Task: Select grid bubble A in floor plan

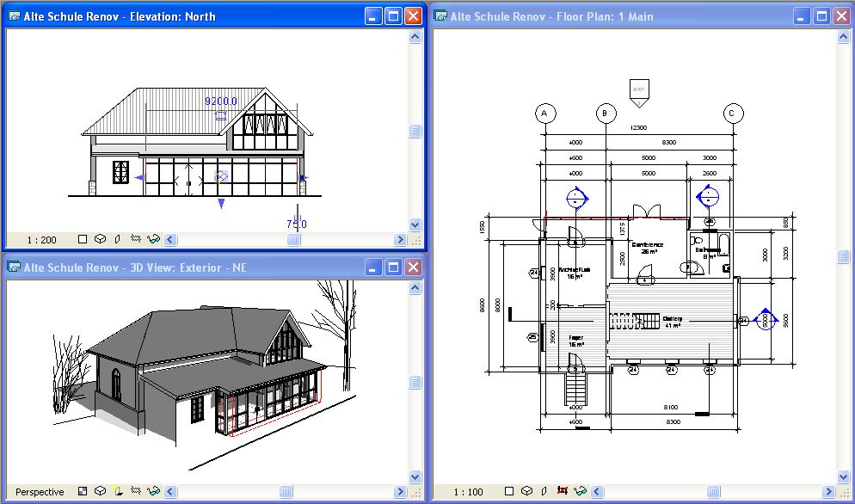Action: (544, 113)
